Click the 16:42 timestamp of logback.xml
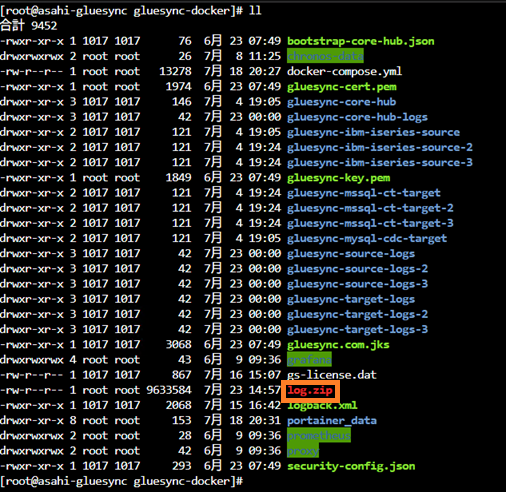Viewport: 506px width, 492px height. point(265,405)
